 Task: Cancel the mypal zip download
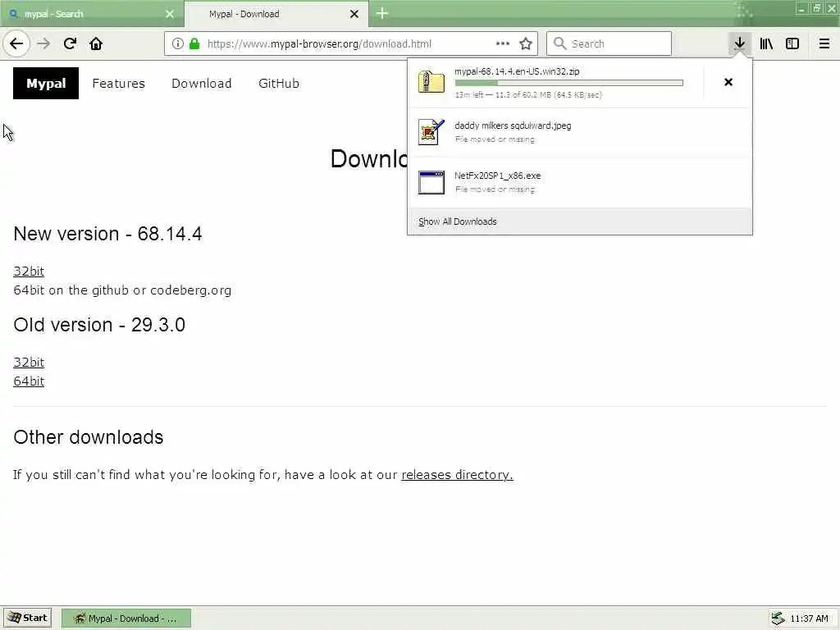[728, 82]
